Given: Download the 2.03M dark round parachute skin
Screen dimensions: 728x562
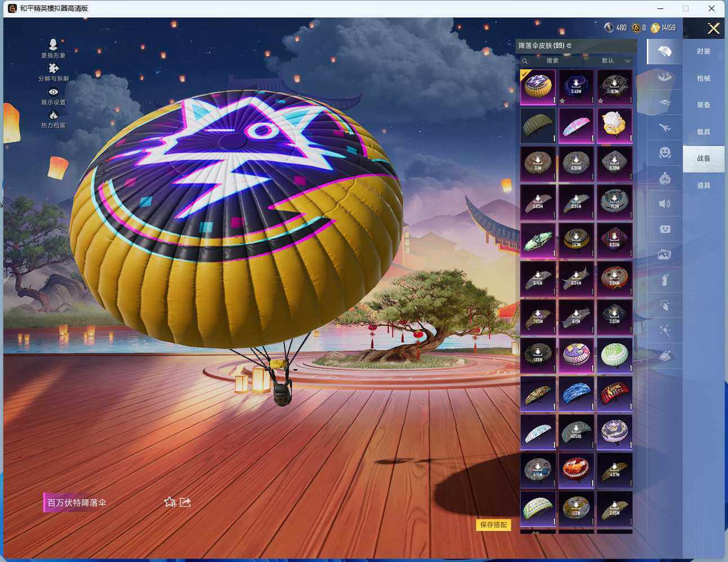Looking at the screenshot, I should pos(615,317).
